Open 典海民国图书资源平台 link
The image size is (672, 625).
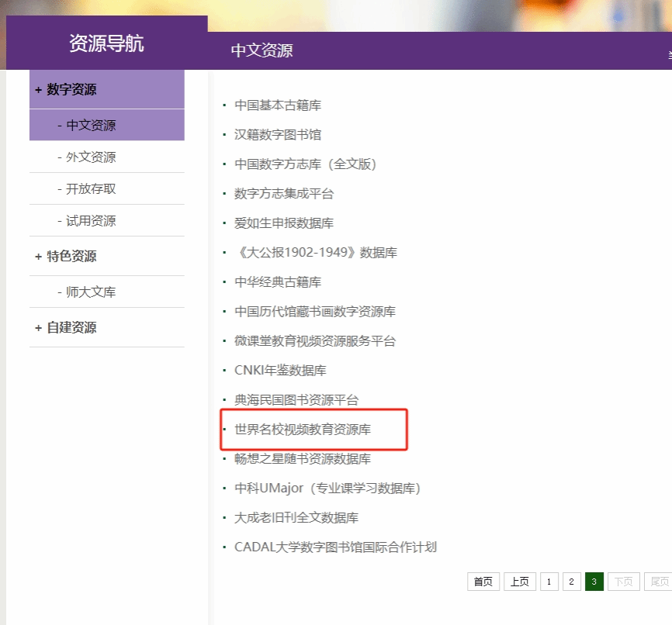coord(296,399)
